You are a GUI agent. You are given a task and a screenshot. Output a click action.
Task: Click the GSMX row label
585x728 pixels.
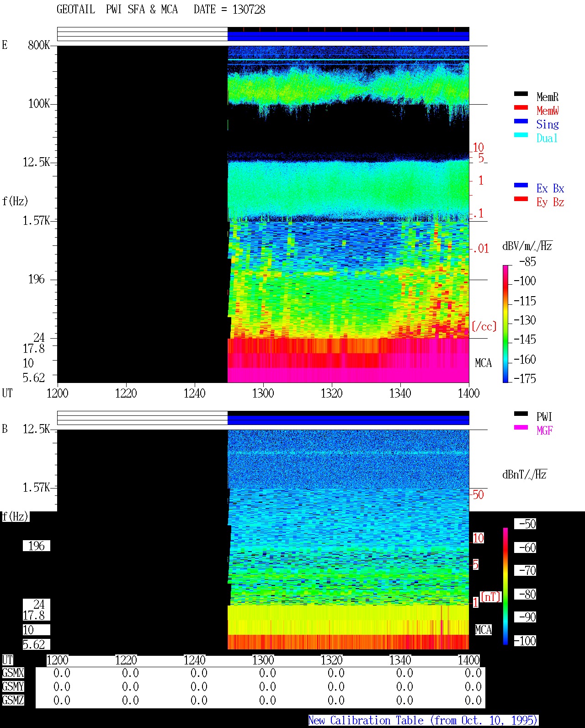13,673
